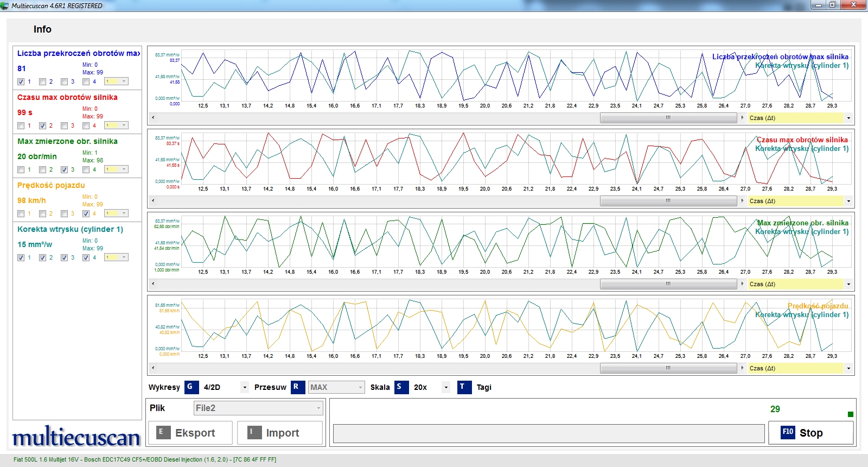Click the first graph's horizontal scrollbar thumb
Screen dimensions: 868x467
coord(669,118)
